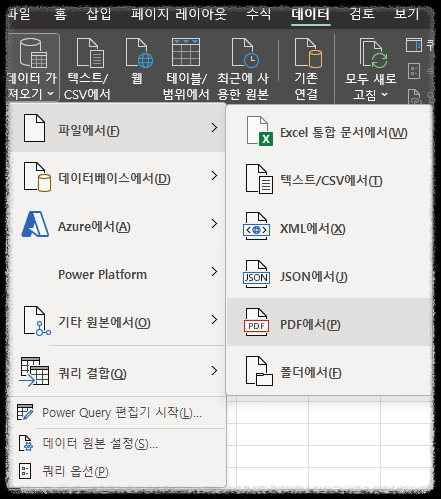Click the data source settings gear-file icon
Screen dimensions: 441x499
click(x=26, y=443)
